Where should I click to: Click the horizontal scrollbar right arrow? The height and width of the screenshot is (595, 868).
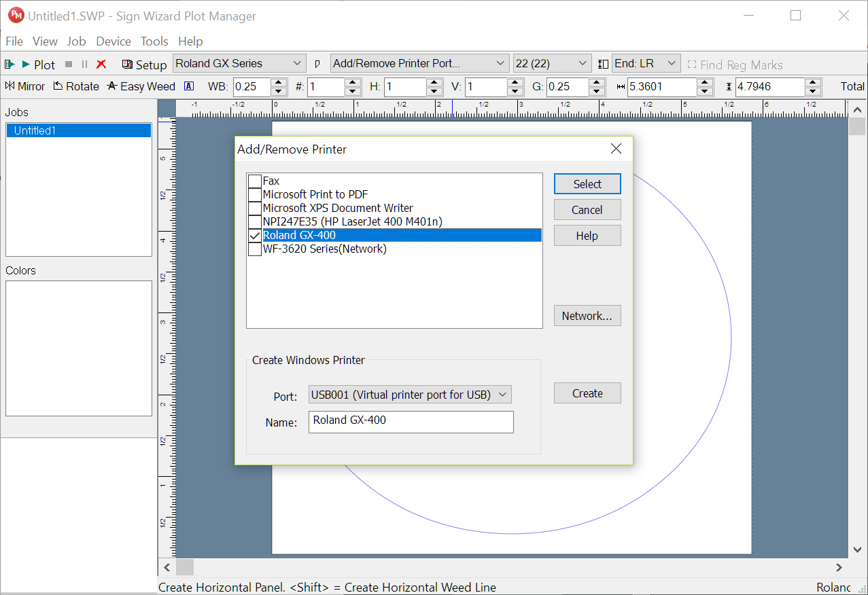[839, 567]
